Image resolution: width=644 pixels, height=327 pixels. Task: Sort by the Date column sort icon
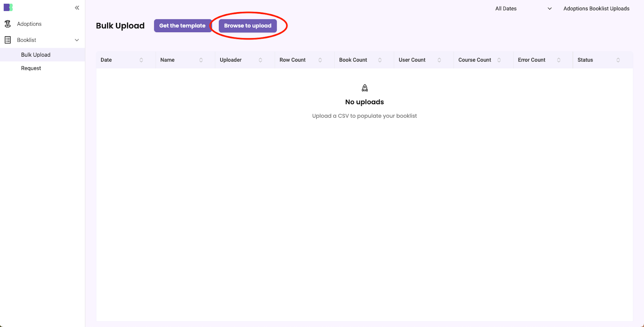coord(141,60)
